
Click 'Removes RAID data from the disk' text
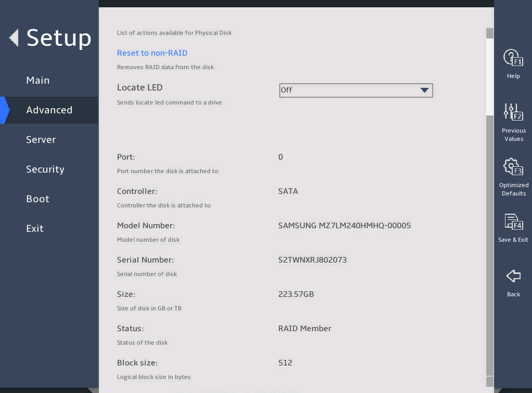165,67
